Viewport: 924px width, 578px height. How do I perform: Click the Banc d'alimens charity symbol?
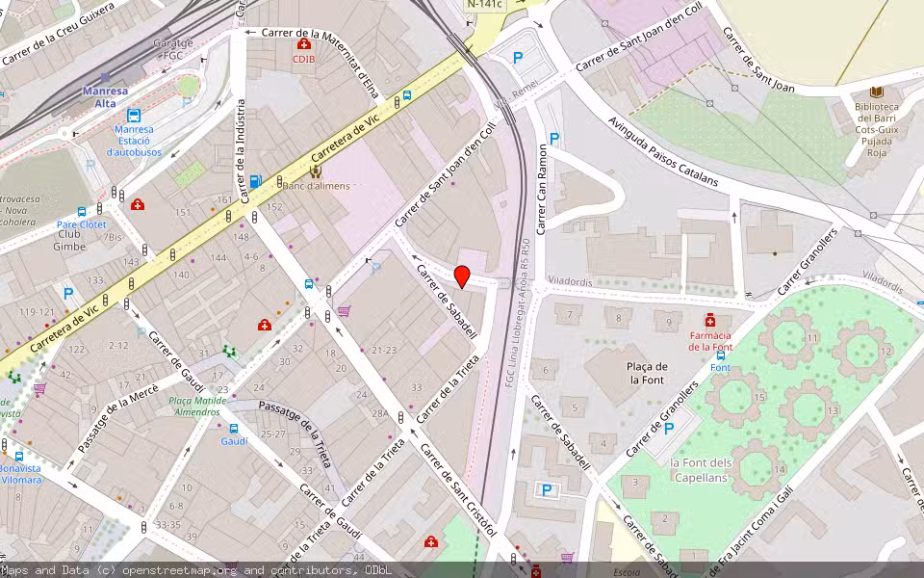pos(315,171)
